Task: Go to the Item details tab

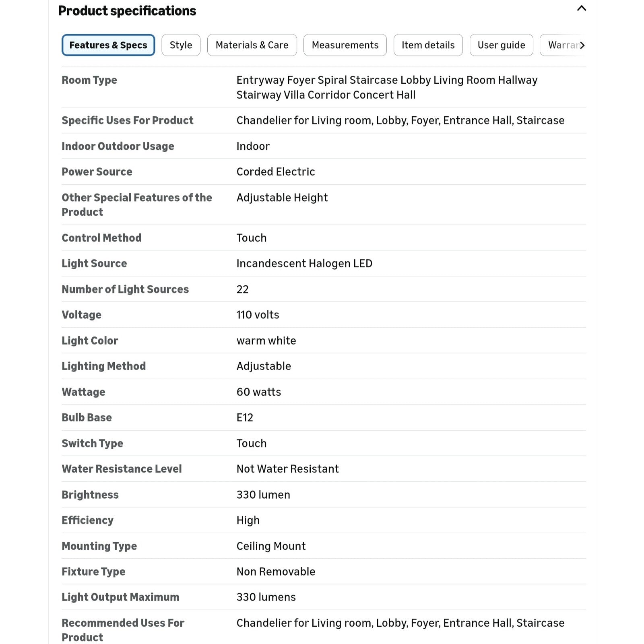Action: tap(428, 45)
